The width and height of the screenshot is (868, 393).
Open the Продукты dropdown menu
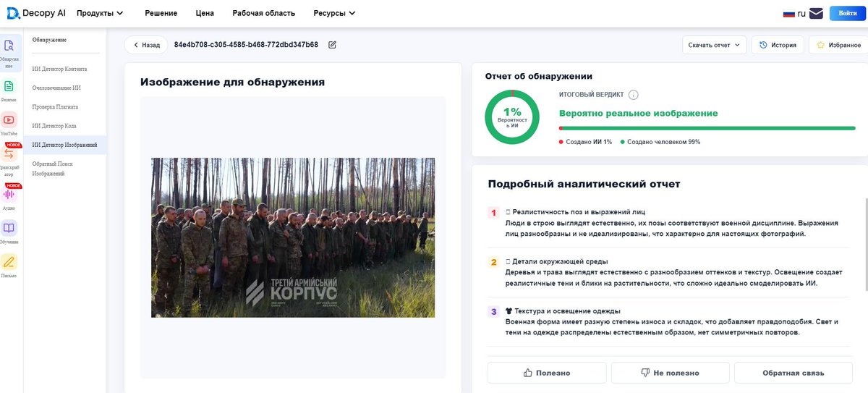coord(100,13)
